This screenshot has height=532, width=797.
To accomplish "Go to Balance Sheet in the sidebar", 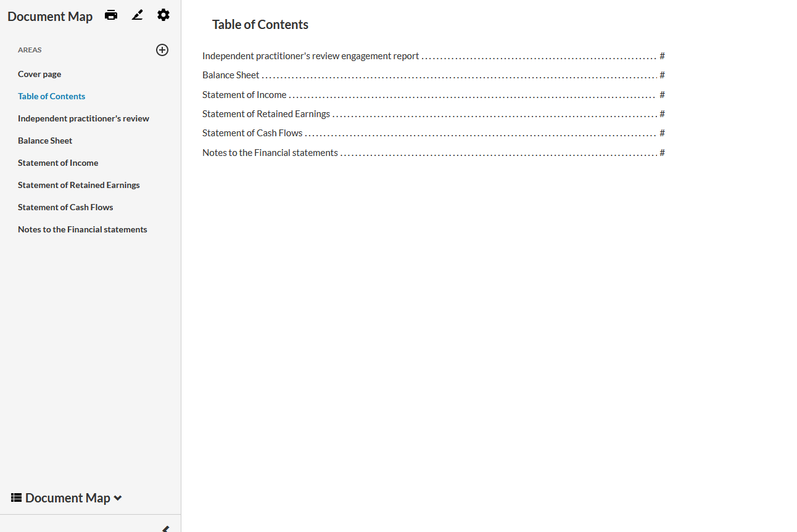I will tap(45, 141).
